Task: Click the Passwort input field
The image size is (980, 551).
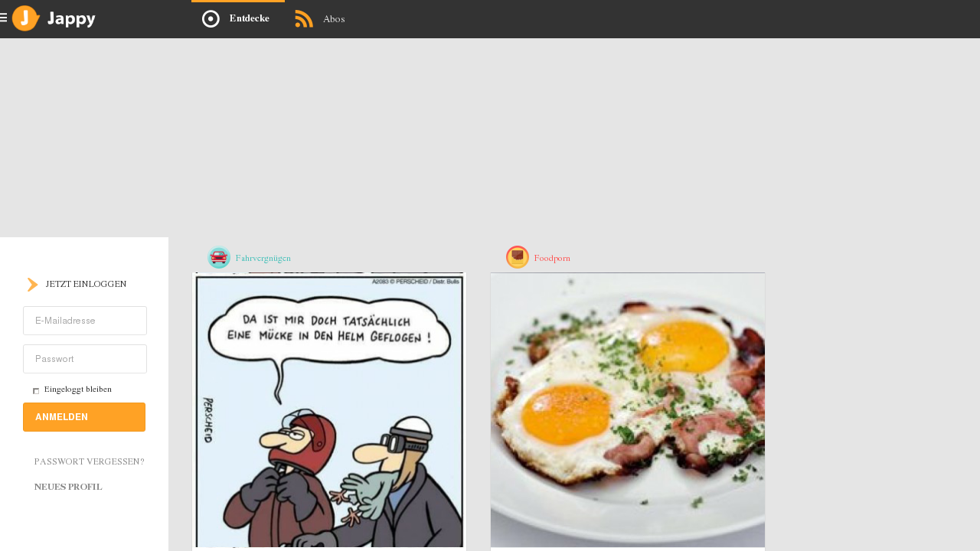Action: coord(85,359)
